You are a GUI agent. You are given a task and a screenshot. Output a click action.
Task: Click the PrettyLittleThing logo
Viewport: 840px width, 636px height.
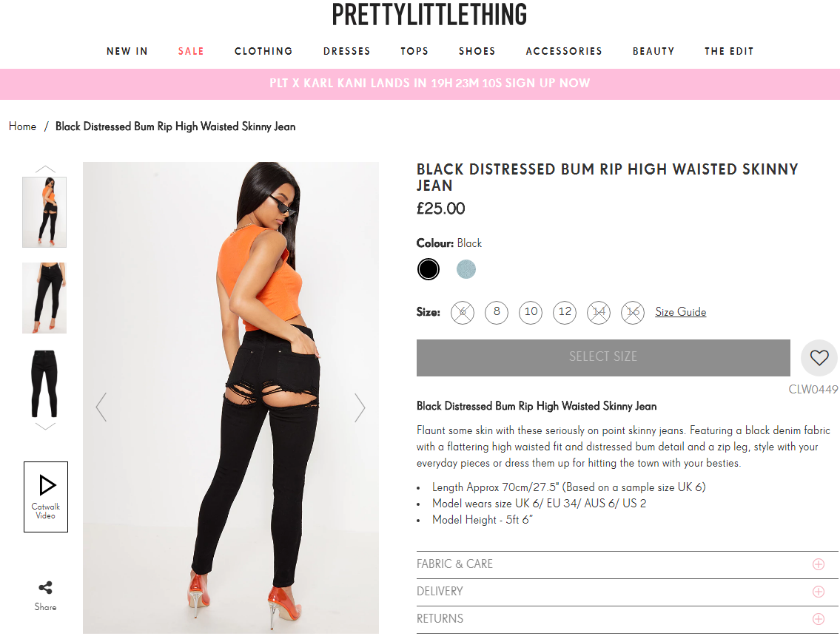click(429, 15)
